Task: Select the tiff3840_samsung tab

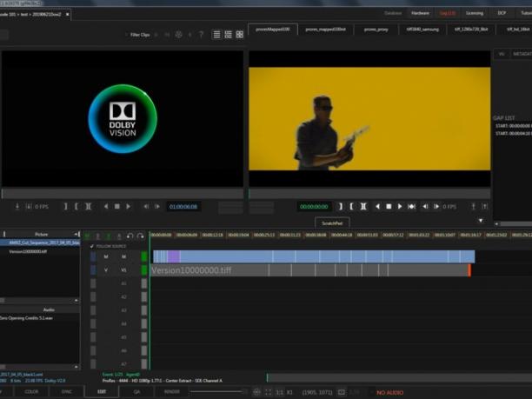Action: 422,30
